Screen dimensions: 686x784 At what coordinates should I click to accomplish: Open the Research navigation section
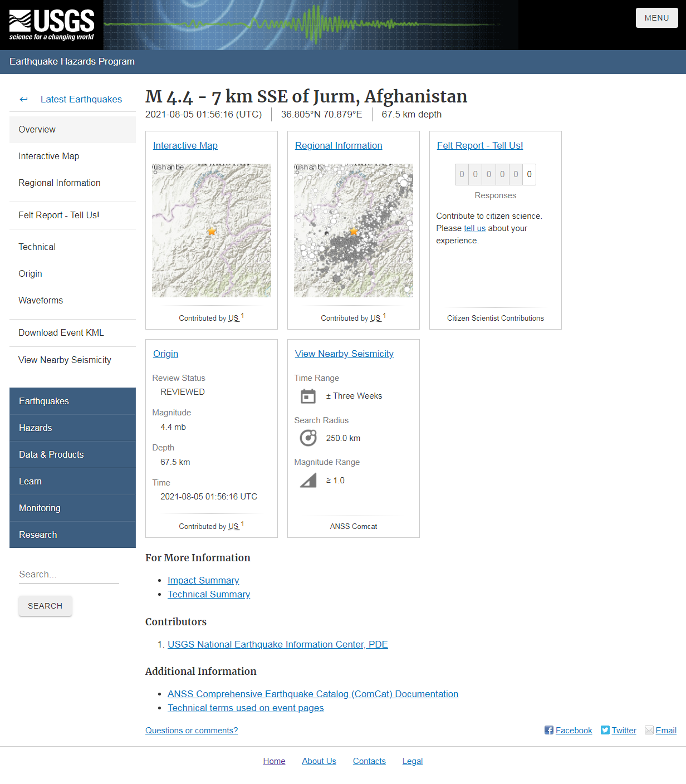point(72,535)
